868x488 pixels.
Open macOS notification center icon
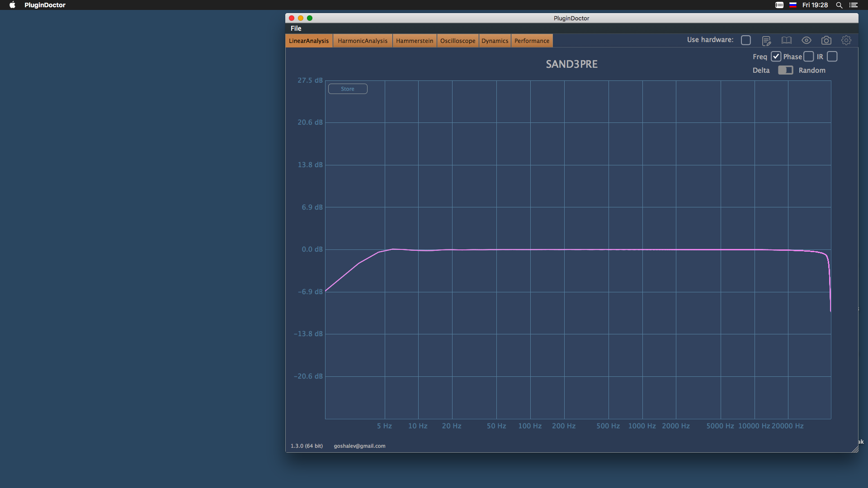pyautogui.click(x=854, y=5)
